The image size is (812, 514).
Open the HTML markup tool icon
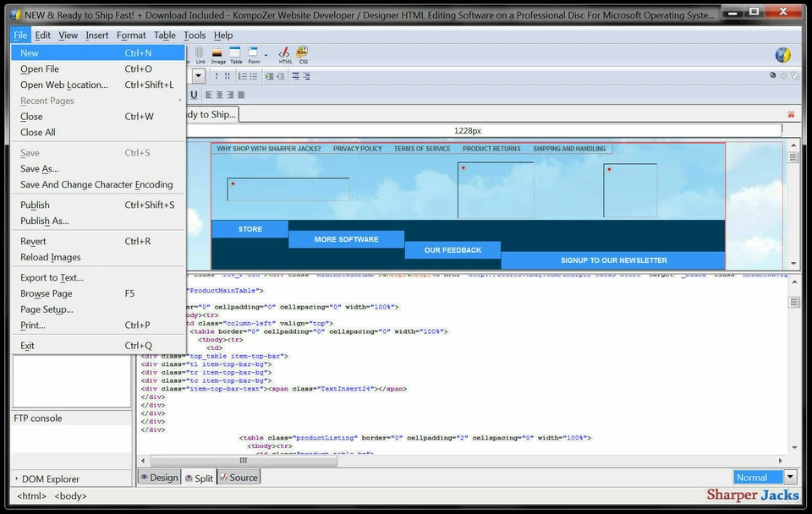(x=283, y=54)
